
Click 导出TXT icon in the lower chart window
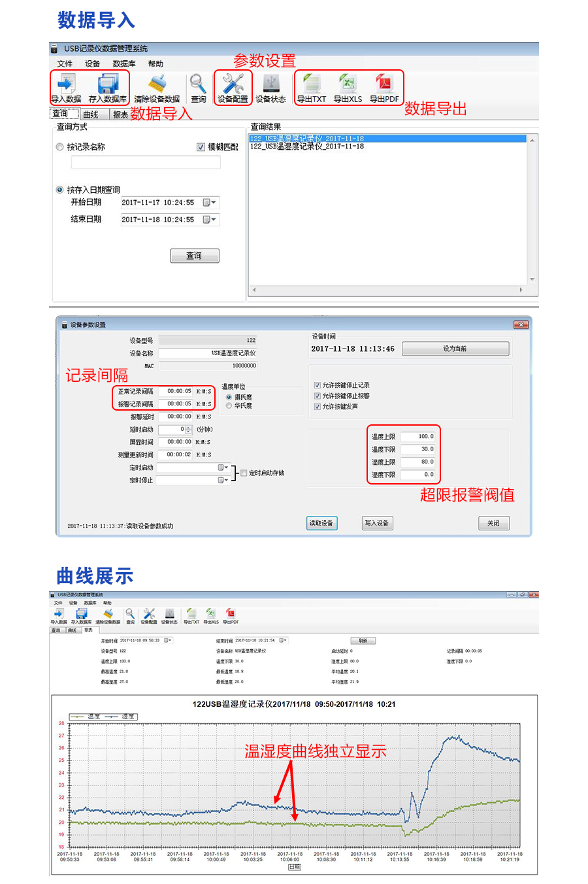(191, 613)
